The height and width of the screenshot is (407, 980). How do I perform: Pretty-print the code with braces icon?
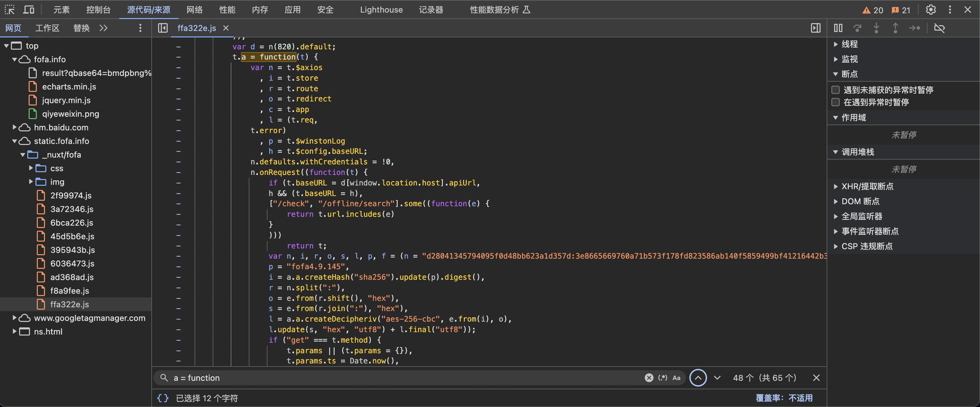(x=163, y=398)
